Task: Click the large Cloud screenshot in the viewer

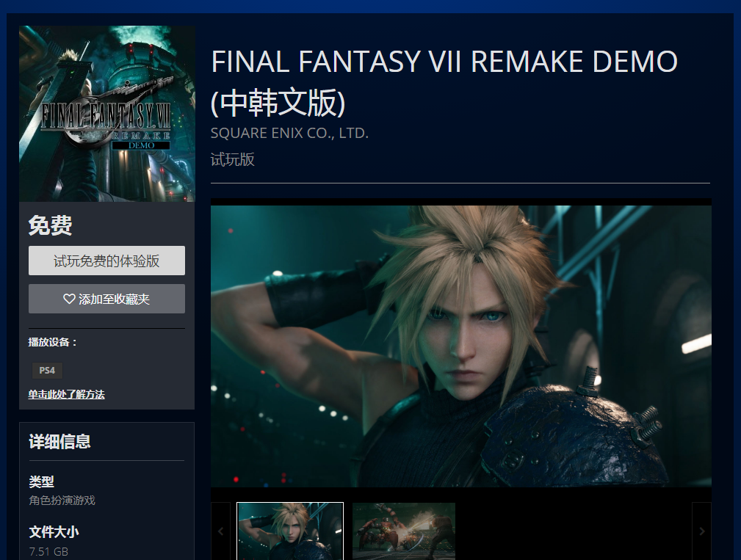Action: coord(460,346)
